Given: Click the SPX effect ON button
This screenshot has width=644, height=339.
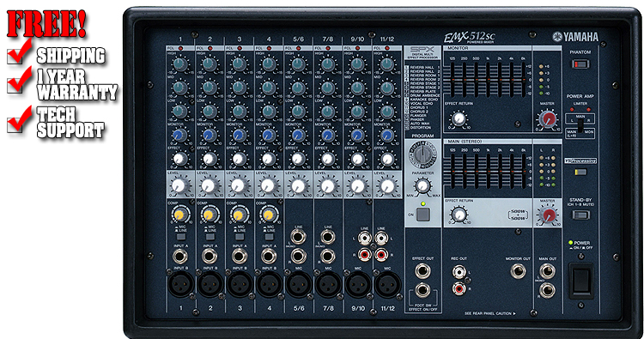Looking at the screenshot, I should pyautogui.click(x=423, y=215).
